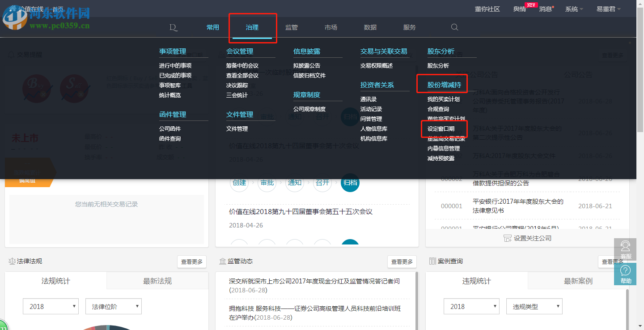Open the navigation search icon
This screenshot has width=644, height=330.
(454, 27)
